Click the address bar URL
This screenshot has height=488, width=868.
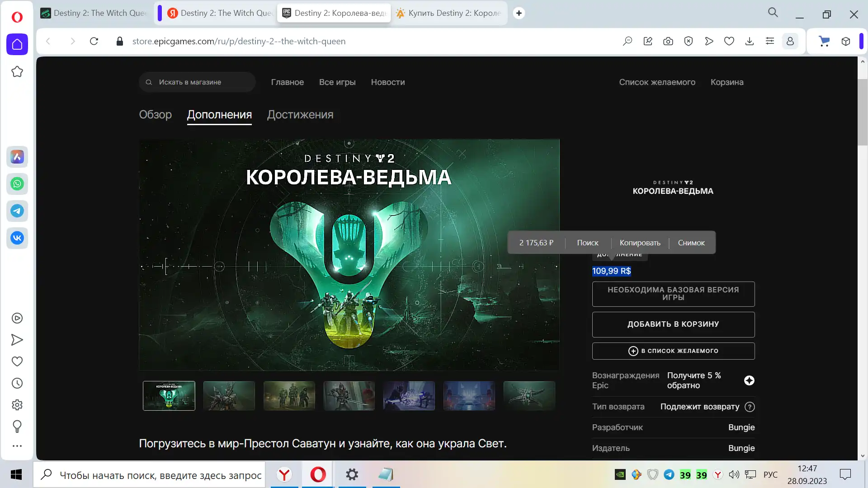click(239, 41)
